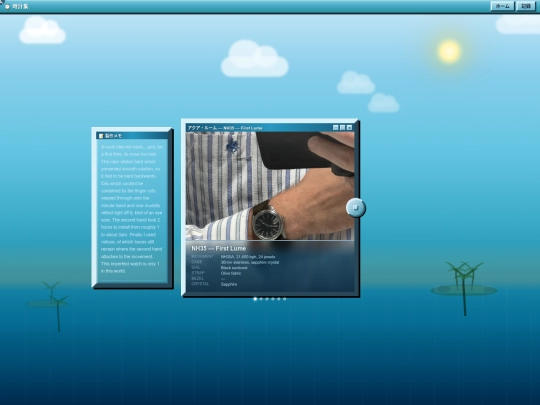Click the 'This imperfect watch is only 1' memo line
540x405 pixels.
pos(130,264)
